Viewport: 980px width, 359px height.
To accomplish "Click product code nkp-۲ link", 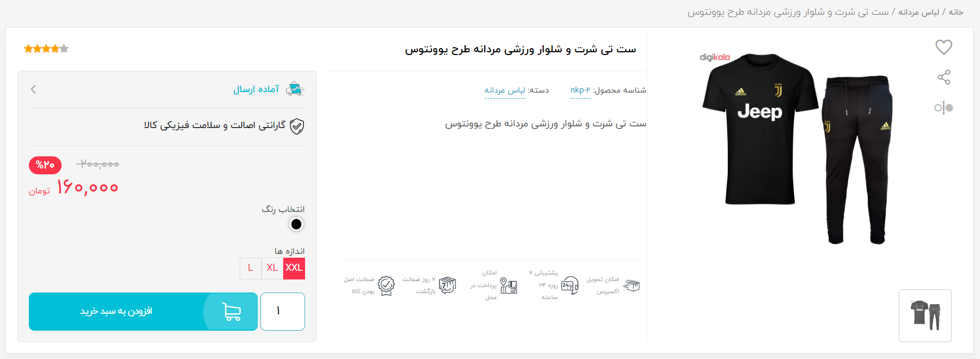I will tap(580, 90).
